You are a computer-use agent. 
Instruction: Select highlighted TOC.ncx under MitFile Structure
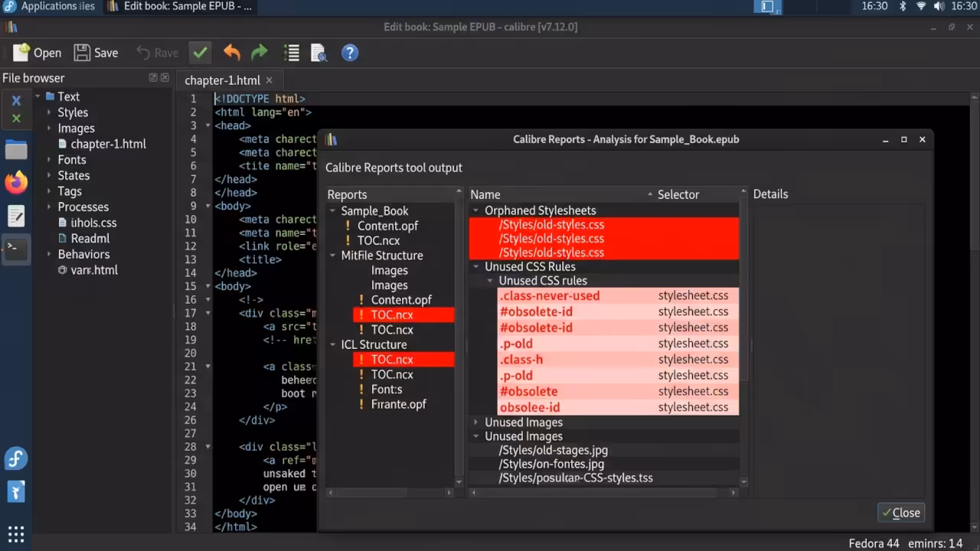403,315
